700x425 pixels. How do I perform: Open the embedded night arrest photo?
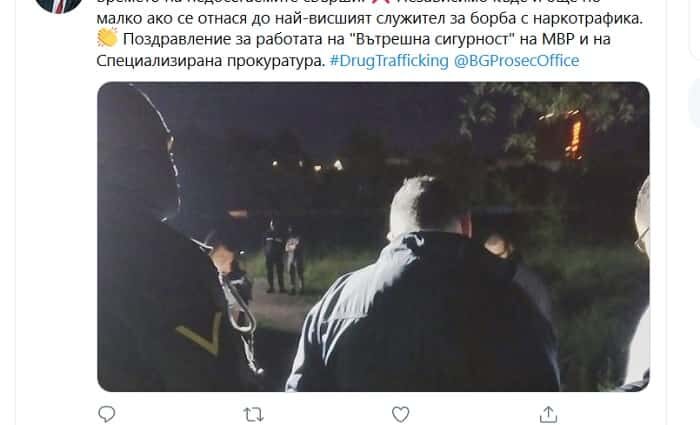click(373, 237)
